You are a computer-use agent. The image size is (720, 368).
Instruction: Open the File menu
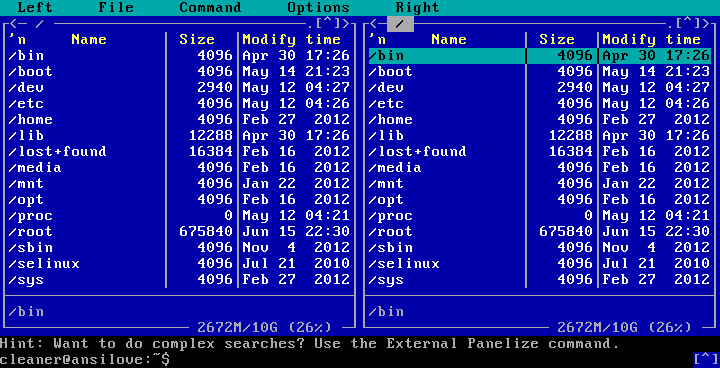tap(116, 7)
